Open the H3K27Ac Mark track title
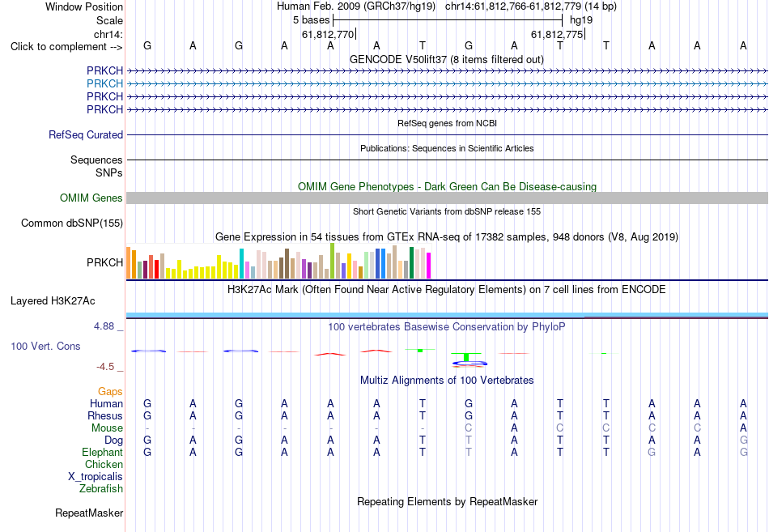The width and height of the screenshot is (769, 532). click(447, 290)
